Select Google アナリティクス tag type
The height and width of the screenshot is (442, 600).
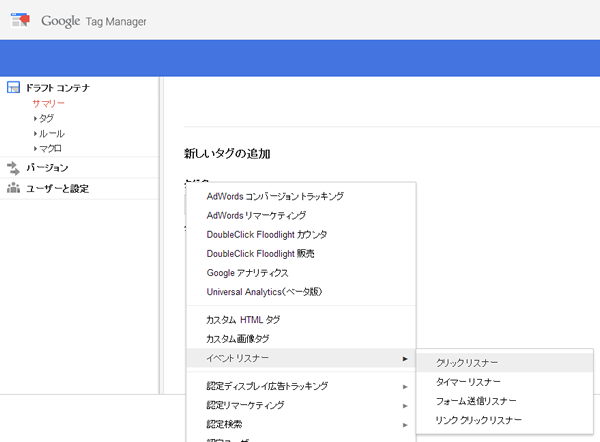point(301,273)
